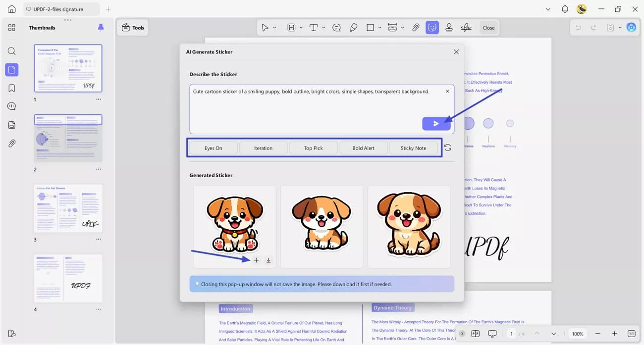Open a new tab with plus button
Viewport: 644px width, 345px height.
click(108, 9)
